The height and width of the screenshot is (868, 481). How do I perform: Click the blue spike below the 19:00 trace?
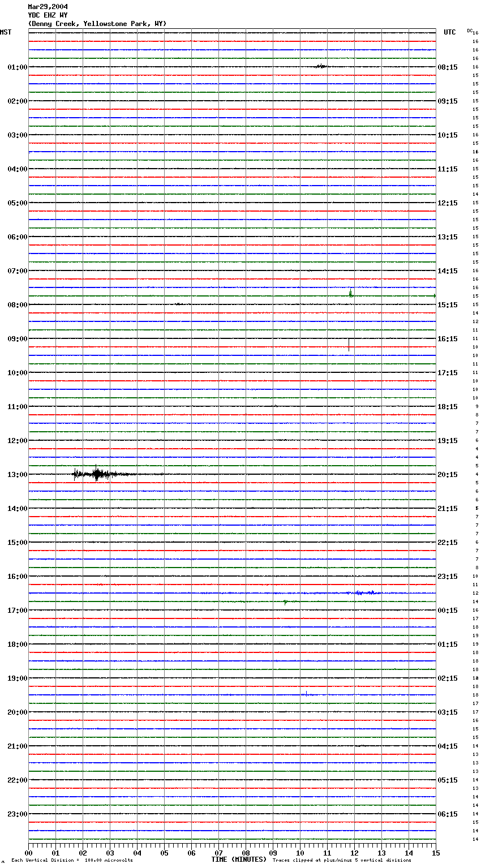pyautogui.click(x=306, y=693)
